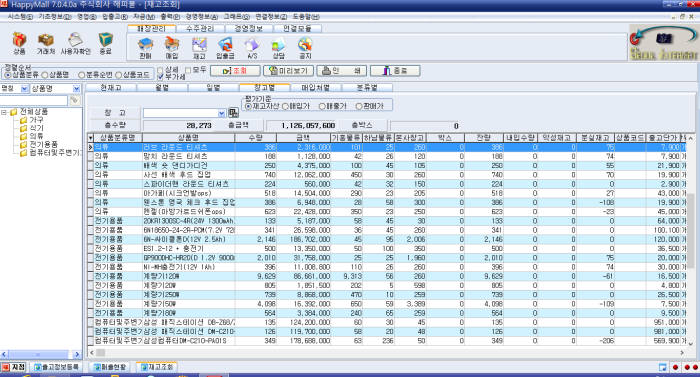Viewport: 700px width, 377px height.
Task: Click the grid vertical scrollbar down arrow
Action: (x=691, y=343)
